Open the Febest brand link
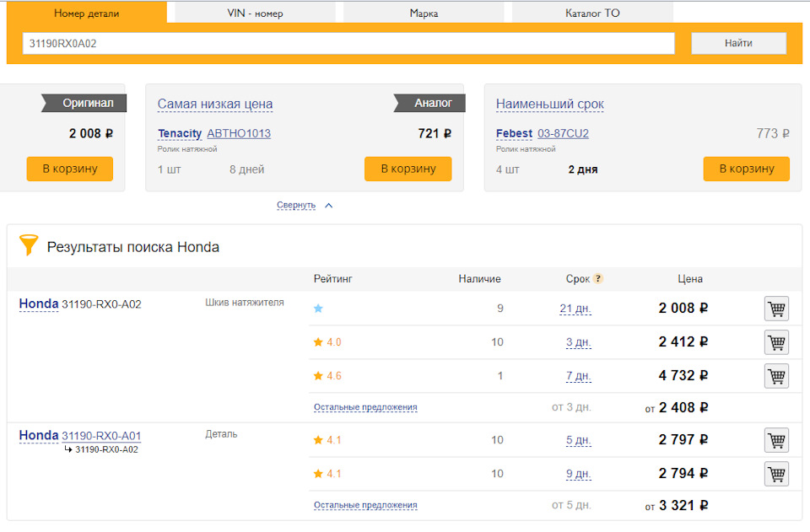 pyautogui.click(x=514, y=134)
